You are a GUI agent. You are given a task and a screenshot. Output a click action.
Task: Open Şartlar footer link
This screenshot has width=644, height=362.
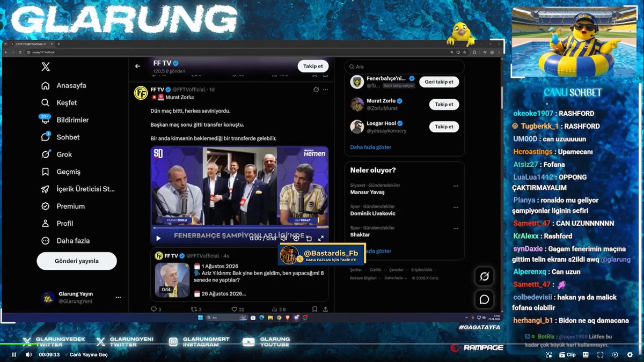356,270
